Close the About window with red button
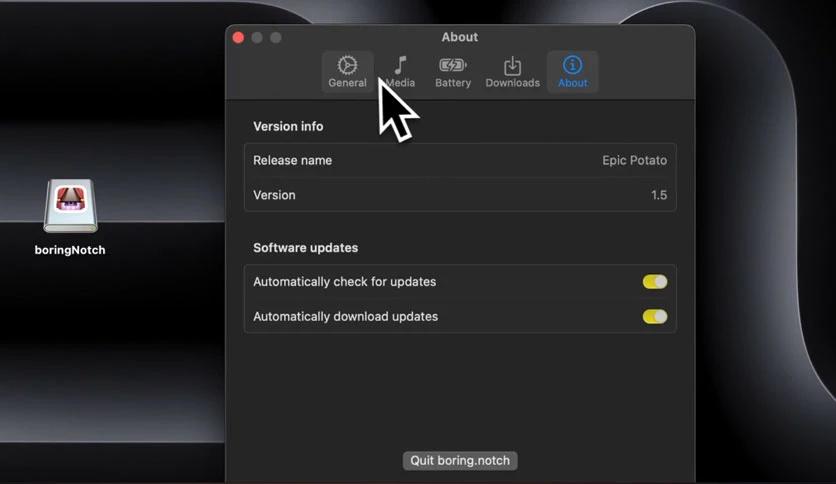 pos(238,37)
